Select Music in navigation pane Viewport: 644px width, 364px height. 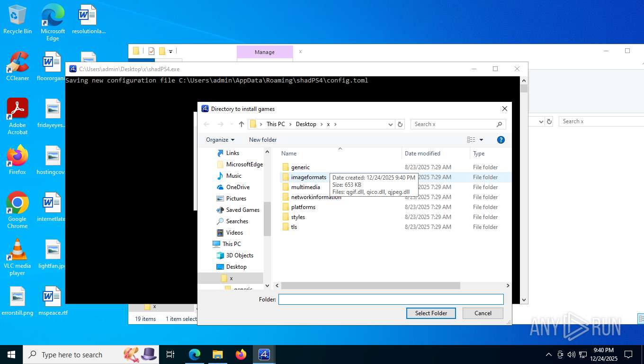pyautogui.click(x=233, y=176)
